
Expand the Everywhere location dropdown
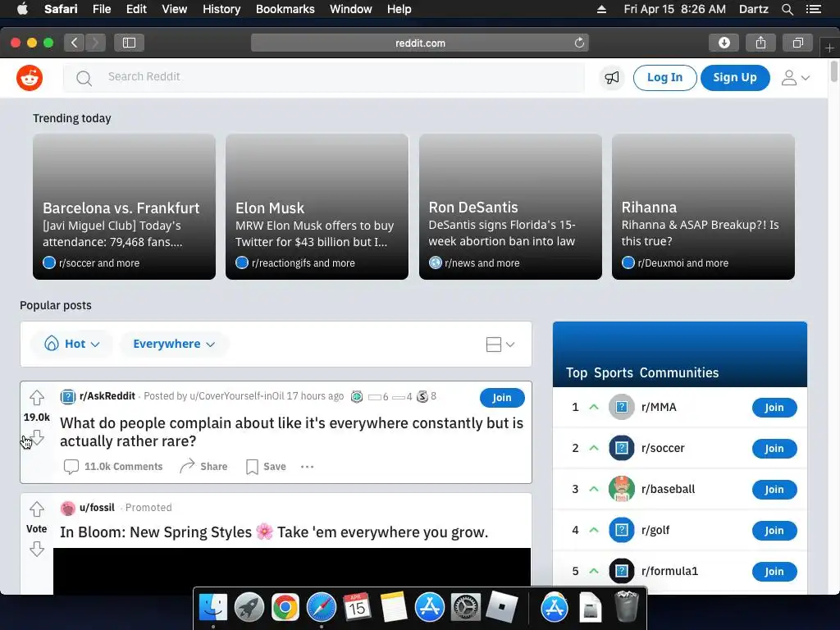click(x=174, y=344)
